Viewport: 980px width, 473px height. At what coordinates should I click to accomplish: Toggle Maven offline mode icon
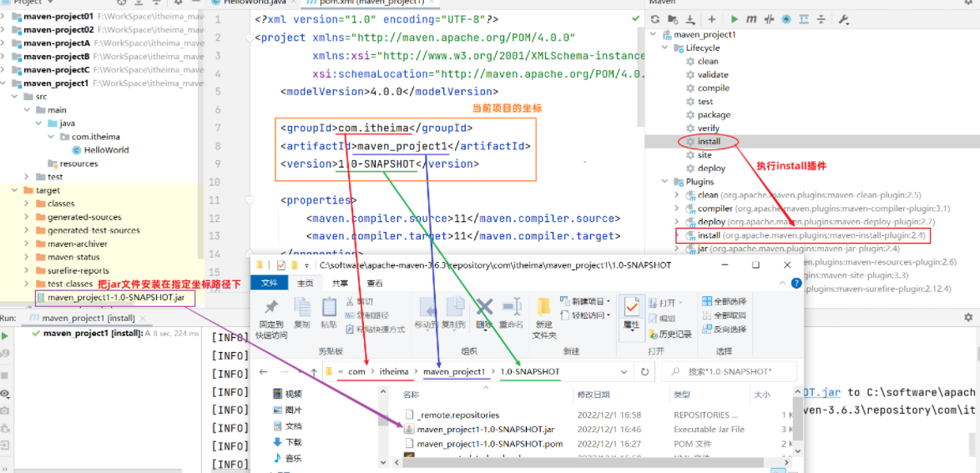point(786,19)
